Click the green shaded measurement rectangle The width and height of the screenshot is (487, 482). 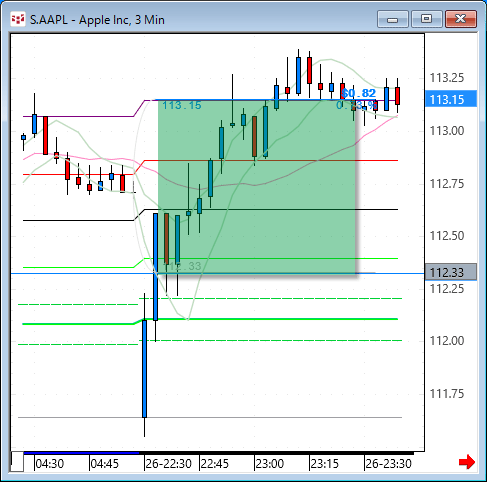257,187
